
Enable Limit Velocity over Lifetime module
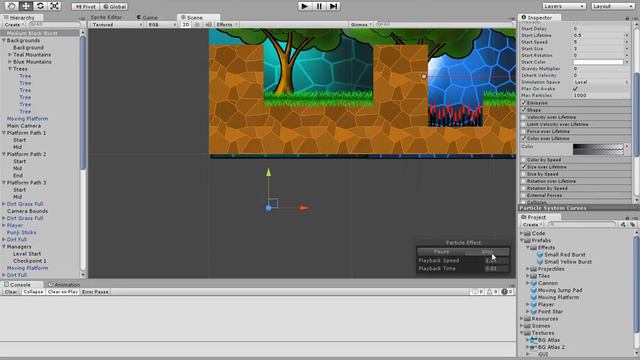coord(524,124)
